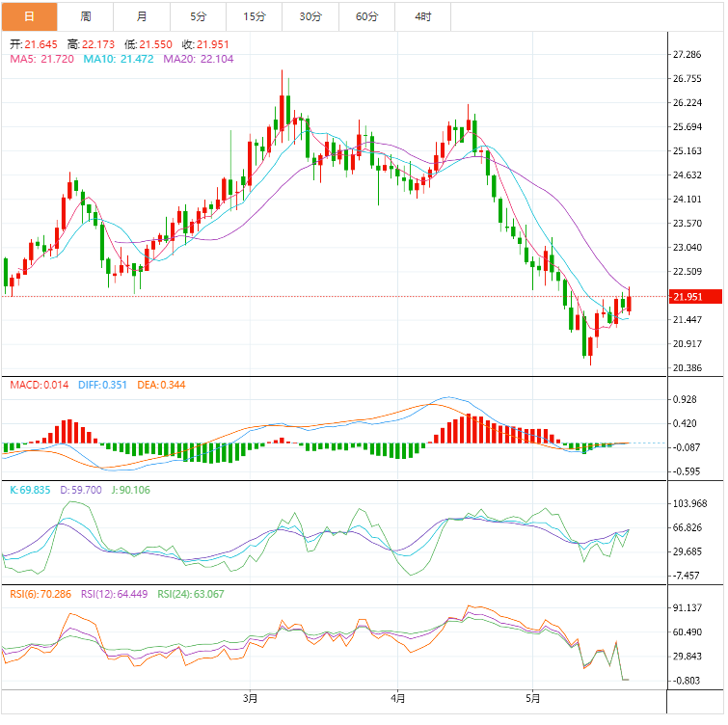
Task: Click the MACD indicator value label
Action: point(39,386)
